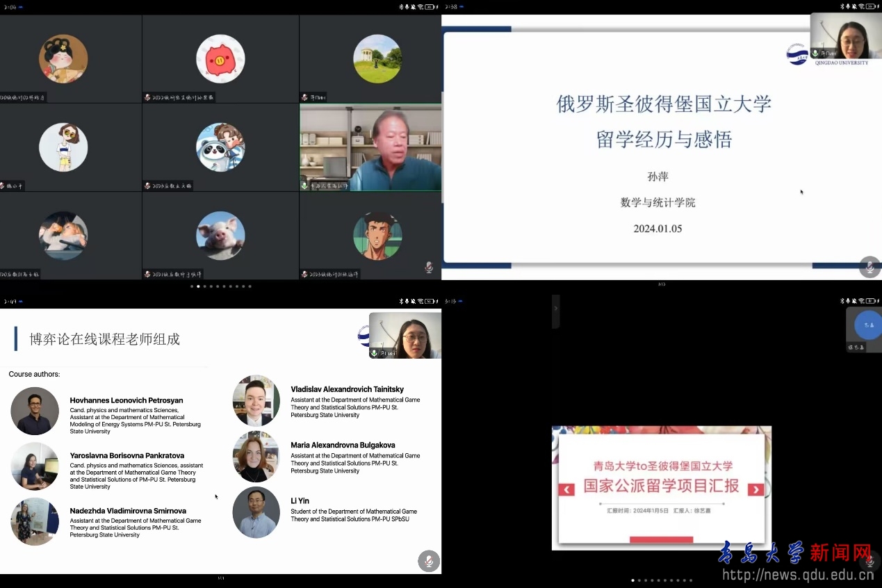Toggle mic button on the St. Petersburg title slide
The height and width of the screenshot is (588, 882).
tap(869, 267)
